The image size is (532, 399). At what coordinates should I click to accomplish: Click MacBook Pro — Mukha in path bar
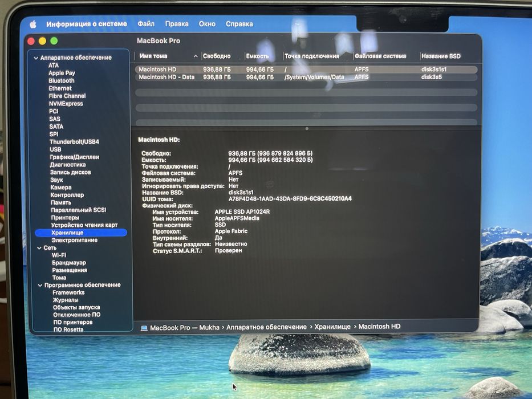click(x=185, y=328)
